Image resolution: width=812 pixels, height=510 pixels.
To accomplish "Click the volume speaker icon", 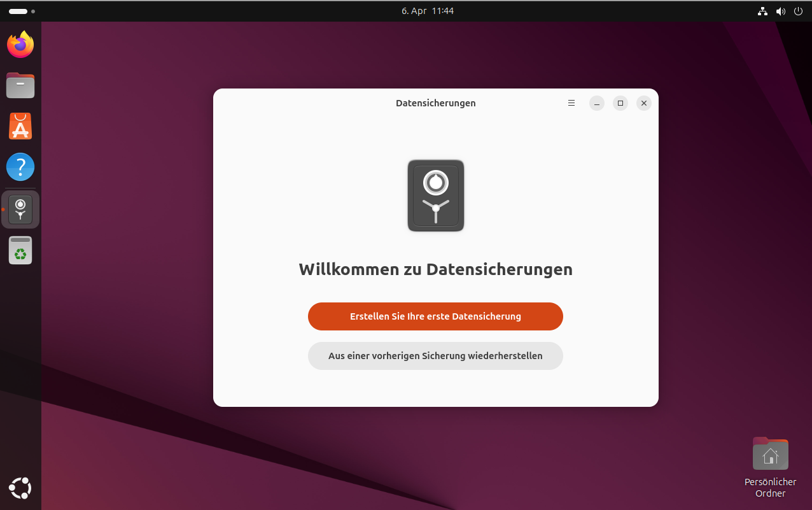I will (x=780, y=11).
